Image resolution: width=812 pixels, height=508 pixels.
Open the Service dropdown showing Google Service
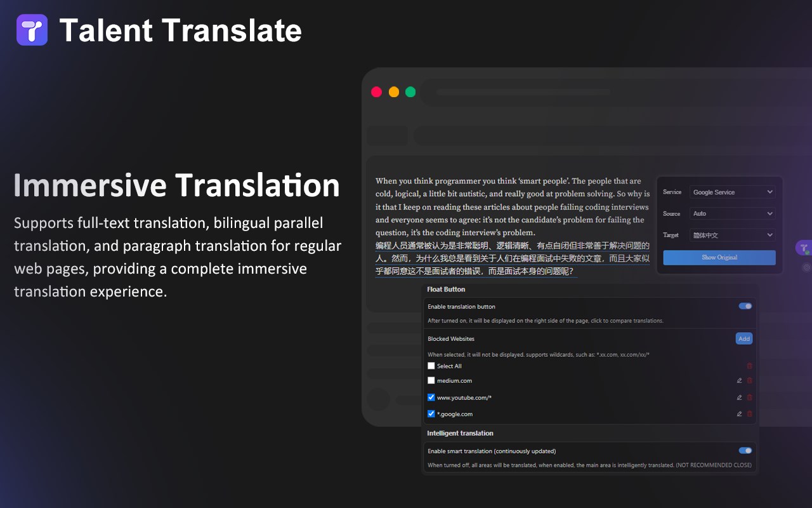pyautogui.click(x=732, y=192)
